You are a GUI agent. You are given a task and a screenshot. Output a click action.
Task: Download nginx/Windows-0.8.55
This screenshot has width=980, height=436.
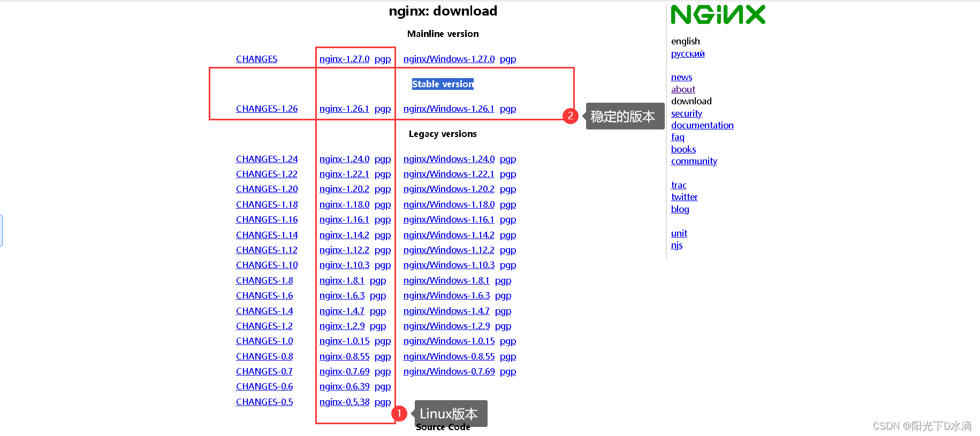pyautogui.click(x=449, y=356)
